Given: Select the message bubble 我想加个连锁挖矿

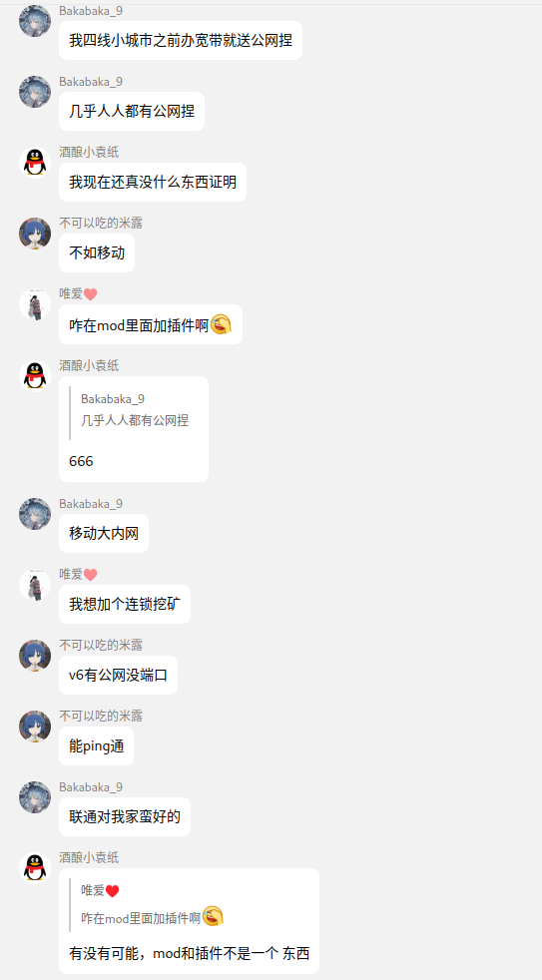Looking at the screenshot, I should 125,604.
